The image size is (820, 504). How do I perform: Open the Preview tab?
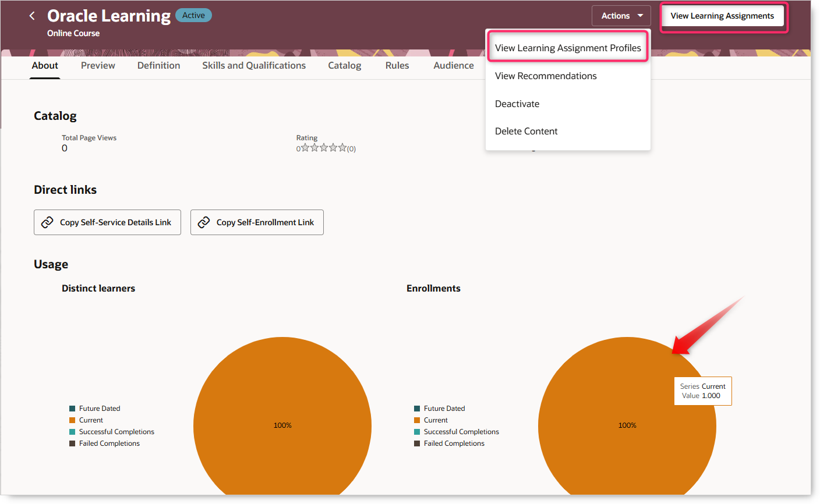pyautogui.click(x=98, y=65)
